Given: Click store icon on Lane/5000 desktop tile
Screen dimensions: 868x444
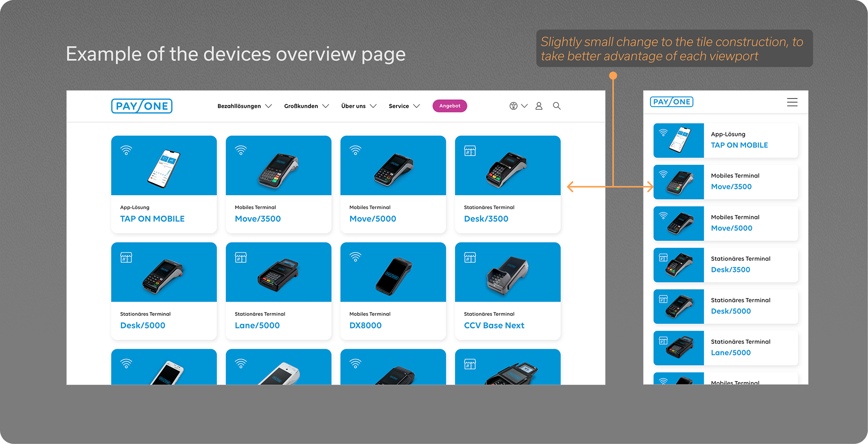Looking at the screenshot, I should tap(241, 257).
